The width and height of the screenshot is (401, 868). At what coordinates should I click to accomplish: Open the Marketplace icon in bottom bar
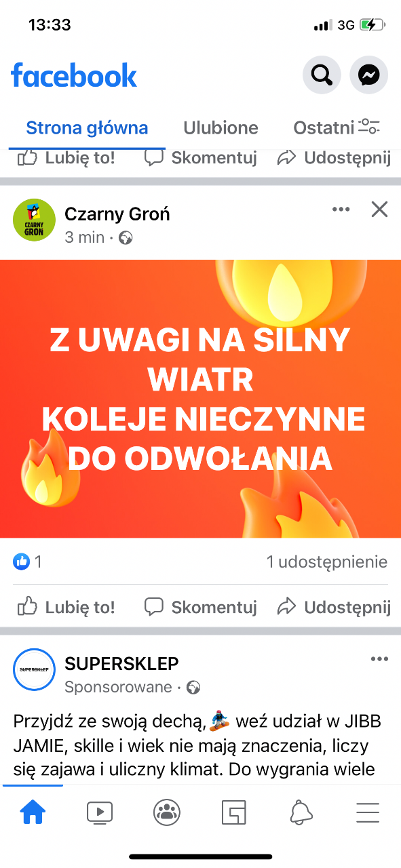[234, 812]
